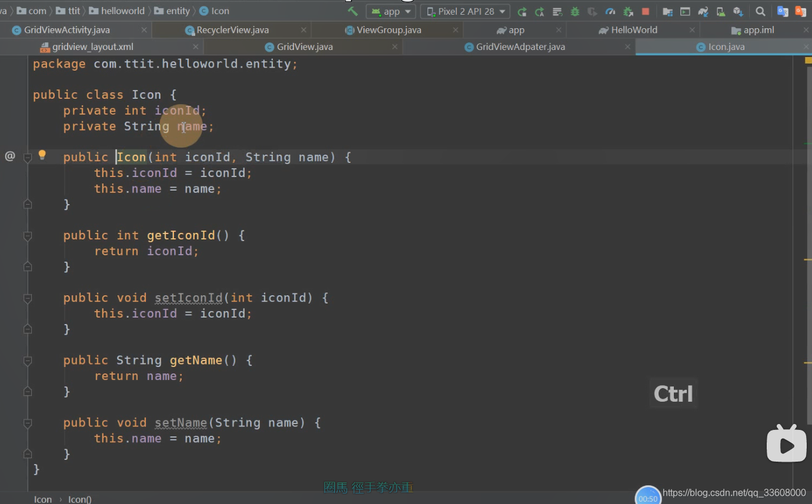
Task: Click the yellow lightbulb intention icon
Action: 42,155
